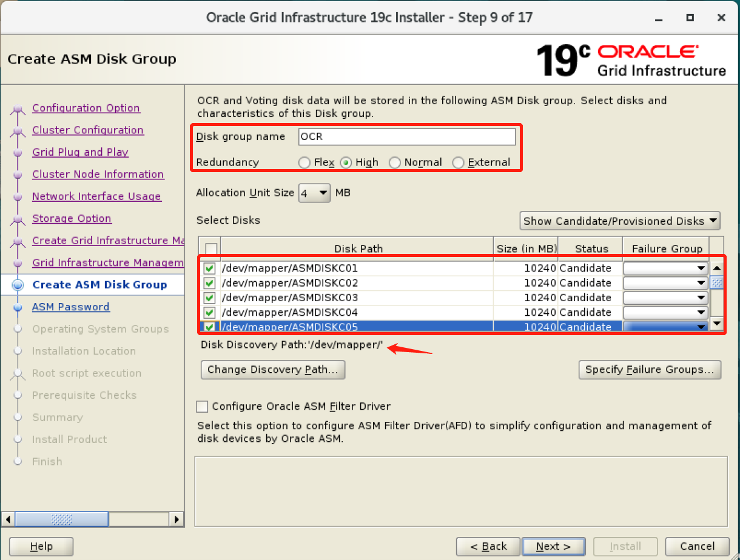Click disk table scrollbar down arrow
740x560 pixels.
tap(717, 324)
